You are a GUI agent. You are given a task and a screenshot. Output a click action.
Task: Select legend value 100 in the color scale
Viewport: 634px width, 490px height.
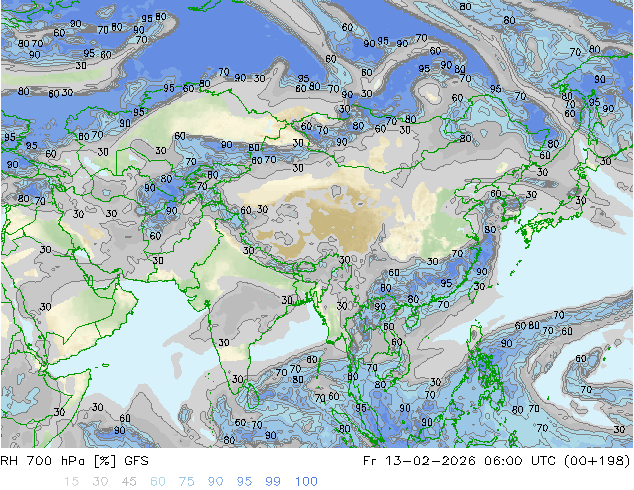click(x=306, y=482)
